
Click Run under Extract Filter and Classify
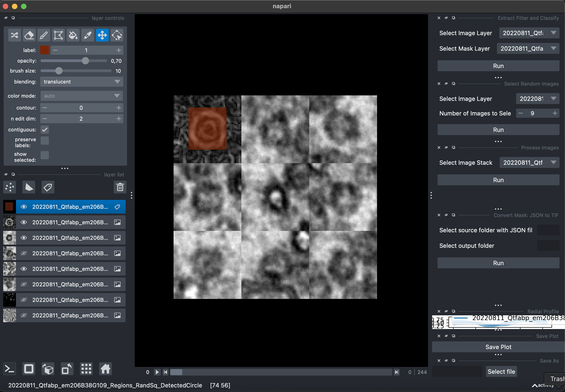pyautogui.click(x=498, y=66)
